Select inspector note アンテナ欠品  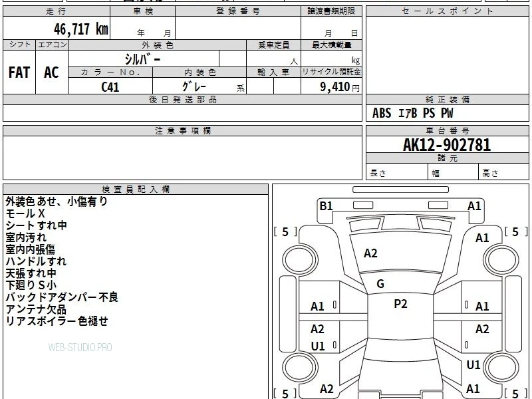tap(36, 309)
